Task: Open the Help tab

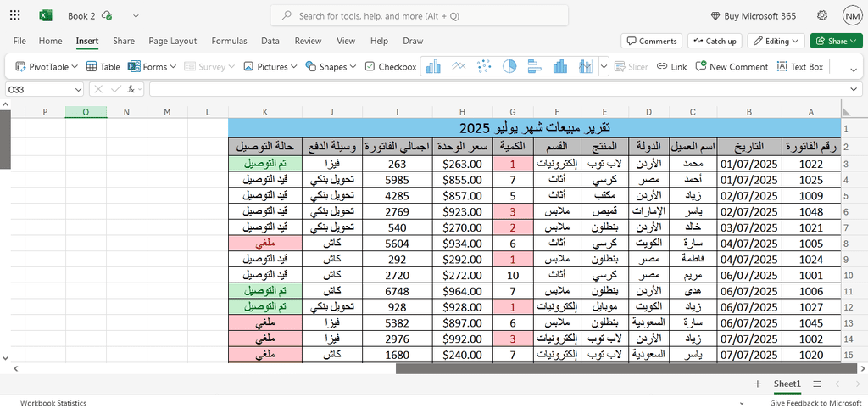Action: click(379, 41)
